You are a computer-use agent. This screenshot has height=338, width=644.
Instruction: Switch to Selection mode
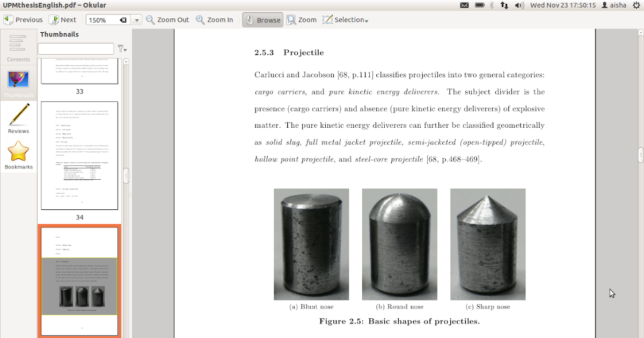coord(342,19)
